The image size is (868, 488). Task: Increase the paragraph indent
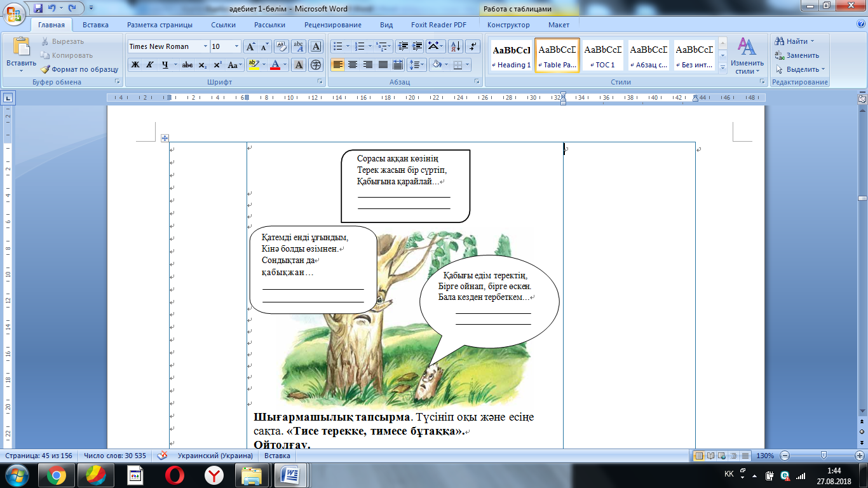(417, 46)
